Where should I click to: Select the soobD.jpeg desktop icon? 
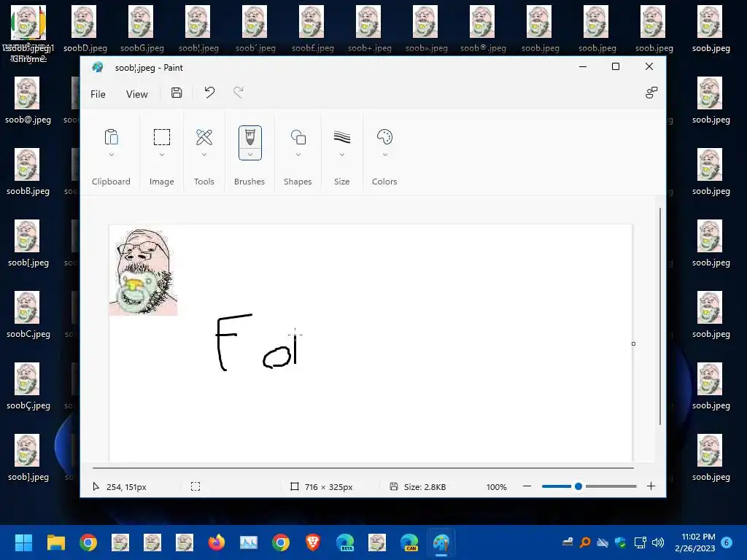[85, 28]
